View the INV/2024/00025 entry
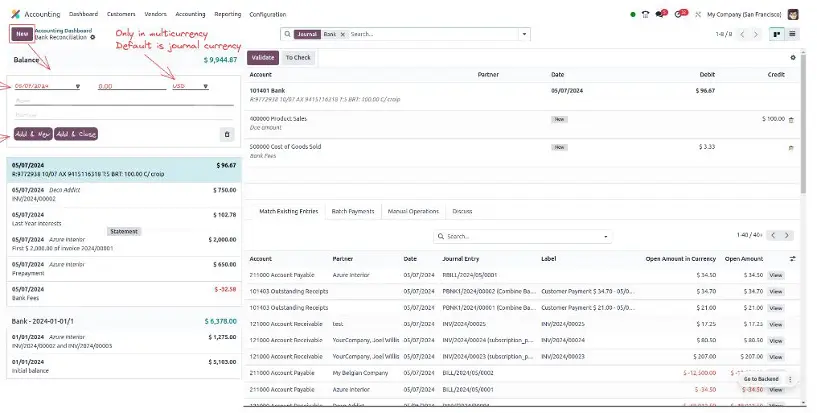818x414 pixels. pos(776,324)
